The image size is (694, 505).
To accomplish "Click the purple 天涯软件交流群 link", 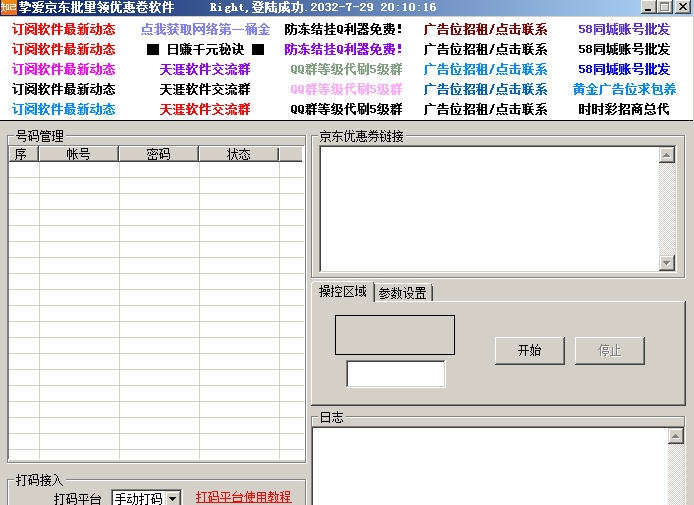I will coord(205,69).
